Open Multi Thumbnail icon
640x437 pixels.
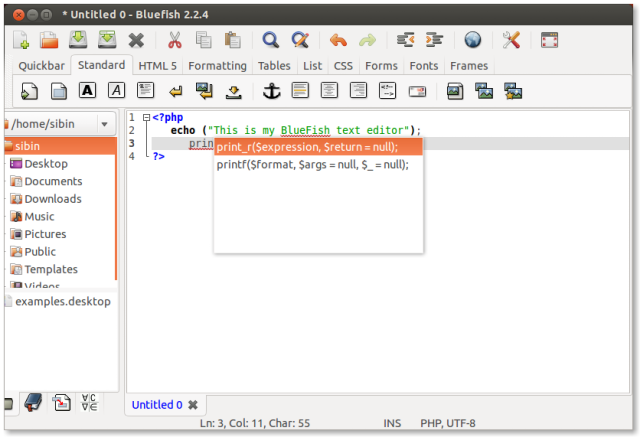coord(513,91)
